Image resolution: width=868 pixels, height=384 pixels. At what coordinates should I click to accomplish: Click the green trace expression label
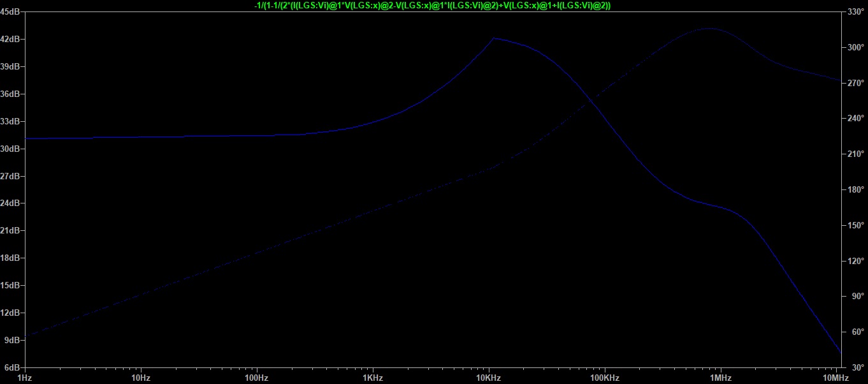coord(433,5)
